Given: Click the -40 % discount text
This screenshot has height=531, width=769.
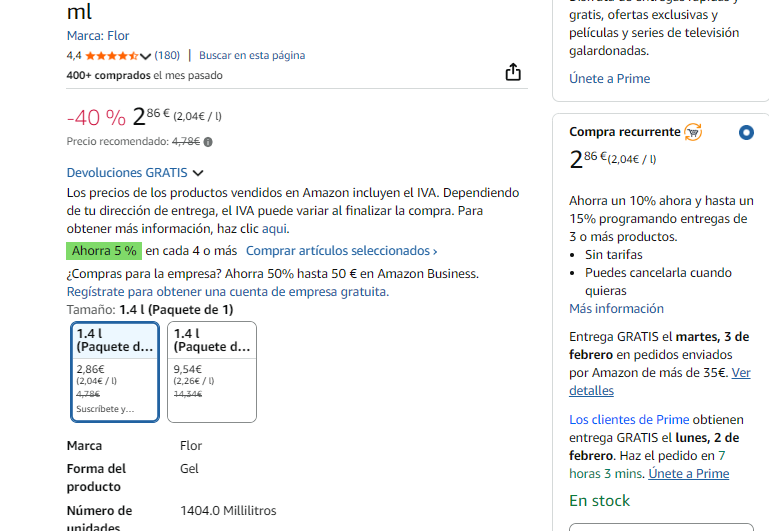Looking at the screenshot, I should [x=96, y=118].
